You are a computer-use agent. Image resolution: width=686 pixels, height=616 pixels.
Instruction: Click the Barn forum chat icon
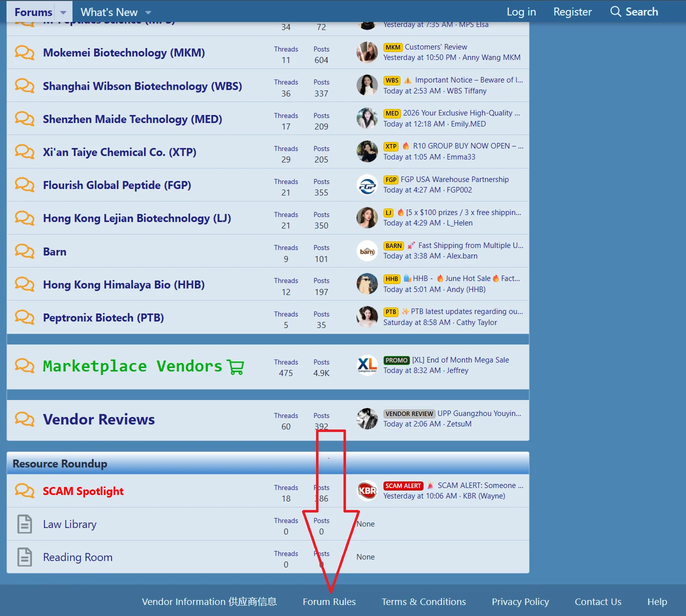(24, 251)
